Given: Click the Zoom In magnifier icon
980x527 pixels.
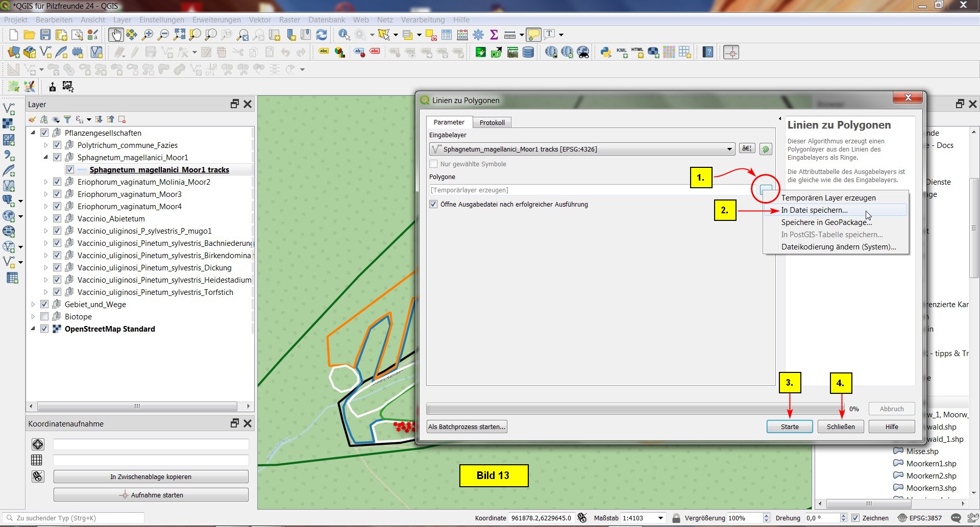Looking at the screenshot, I should coord(148,35).
